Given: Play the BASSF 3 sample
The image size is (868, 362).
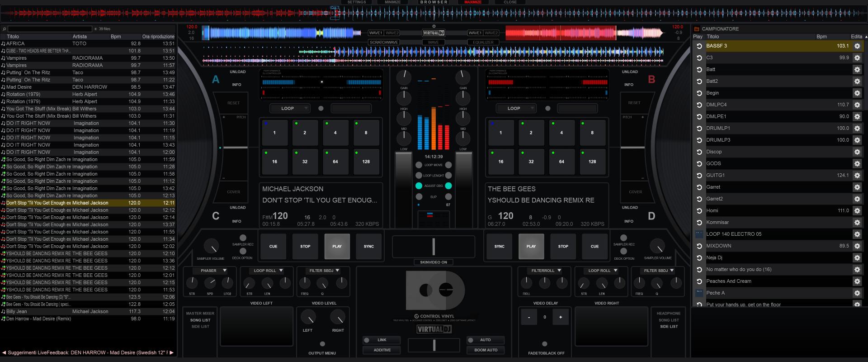Looking at the screenshot, I should tap(699, 46).
